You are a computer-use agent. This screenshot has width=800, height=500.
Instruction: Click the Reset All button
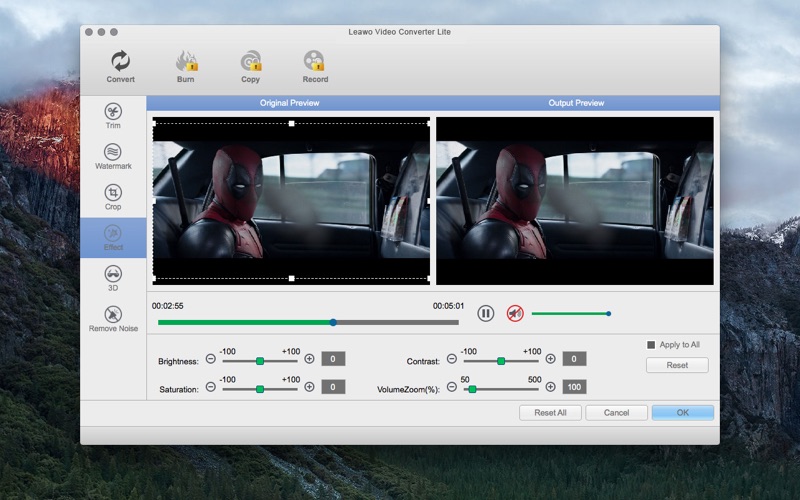(x=550, y=413)
